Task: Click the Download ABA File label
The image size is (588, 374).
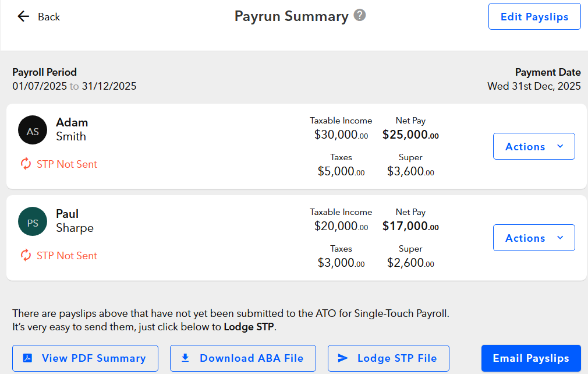Action: (x=252, y=358)
